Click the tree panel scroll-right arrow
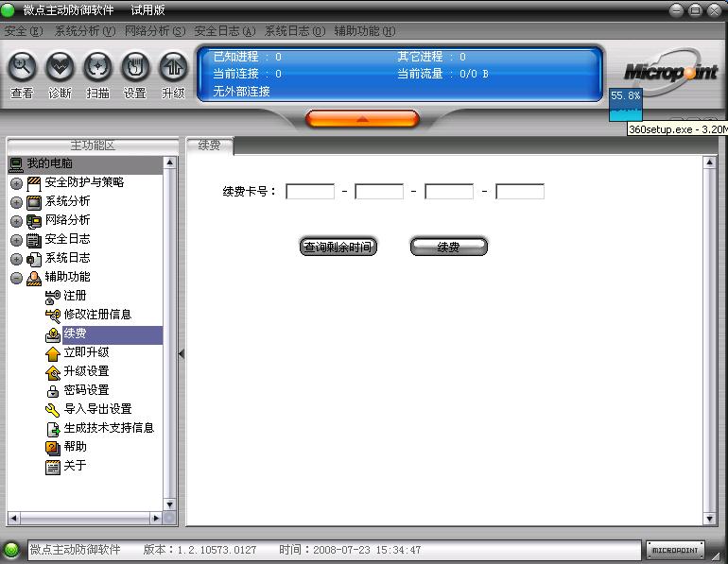This screenshot has height=564, width=728. pos(156,518)
